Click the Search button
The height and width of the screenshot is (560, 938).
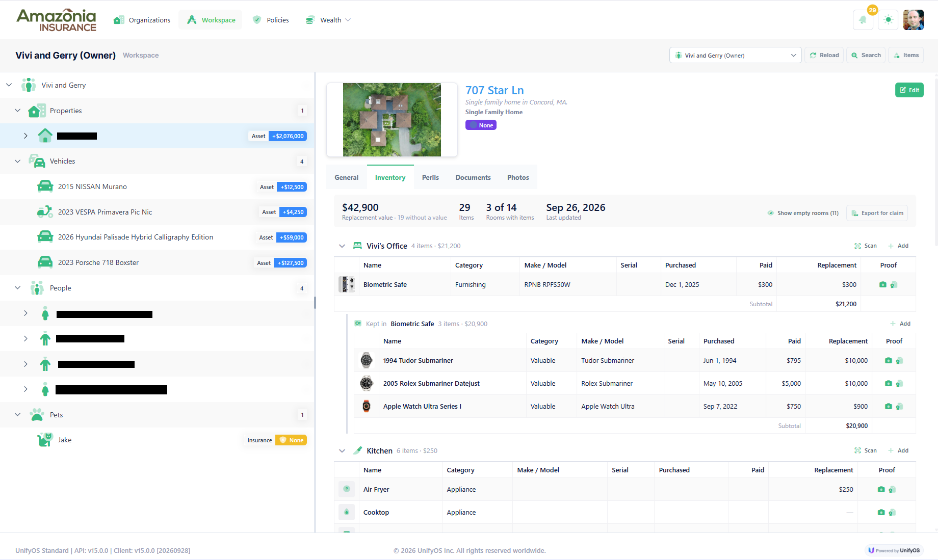pyautogui.click(x=866, y=55)
